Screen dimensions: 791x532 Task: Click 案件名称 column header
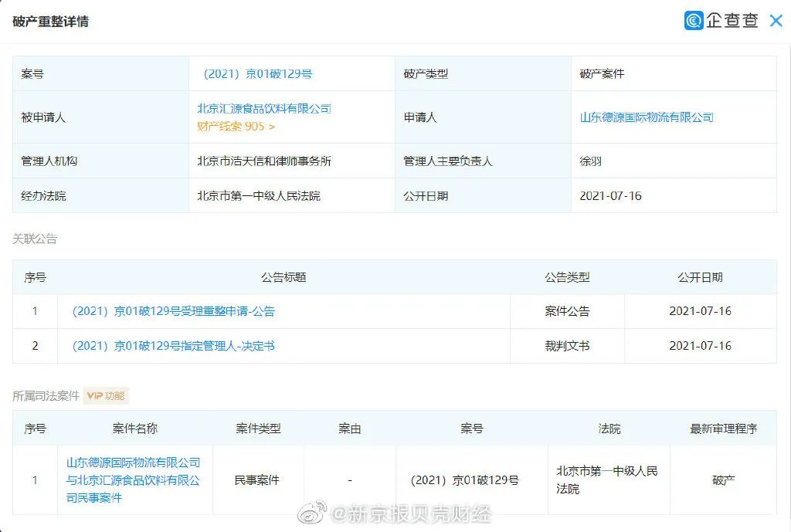[134, 429]
